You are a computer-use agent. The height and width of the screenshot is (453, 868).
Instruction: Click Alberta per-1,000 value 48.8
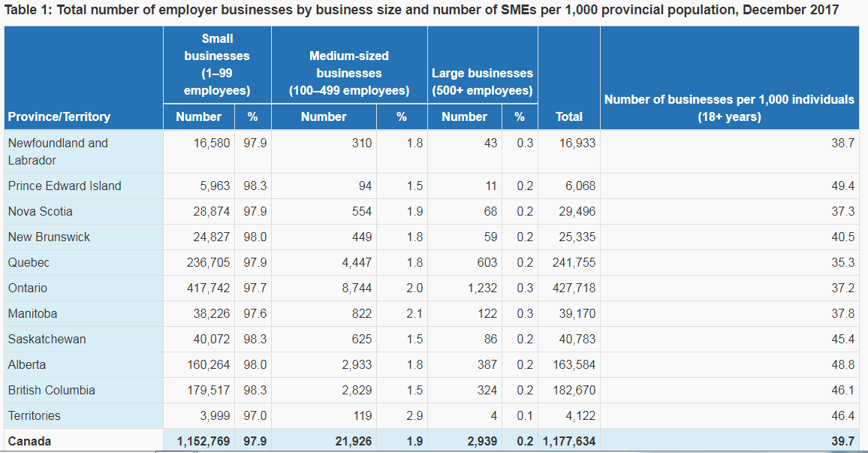[842, 364]
